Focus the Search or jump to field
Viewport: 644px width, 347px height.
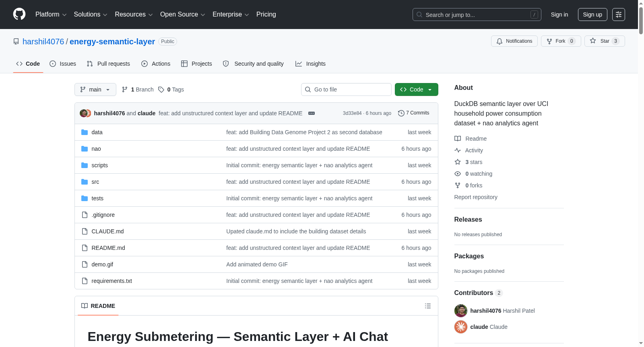477,15
